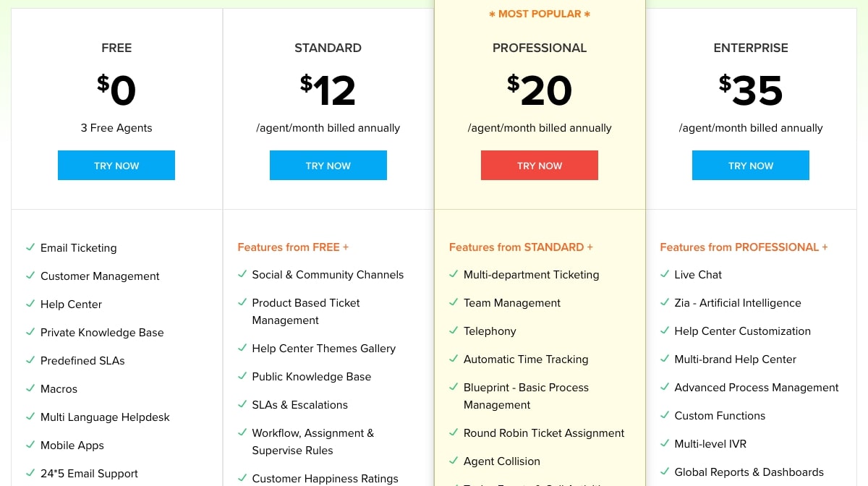Click TRY NOW under the FREE plan
Screen dimensions: 868x486
pyautogui.click(x=116, y=165)
